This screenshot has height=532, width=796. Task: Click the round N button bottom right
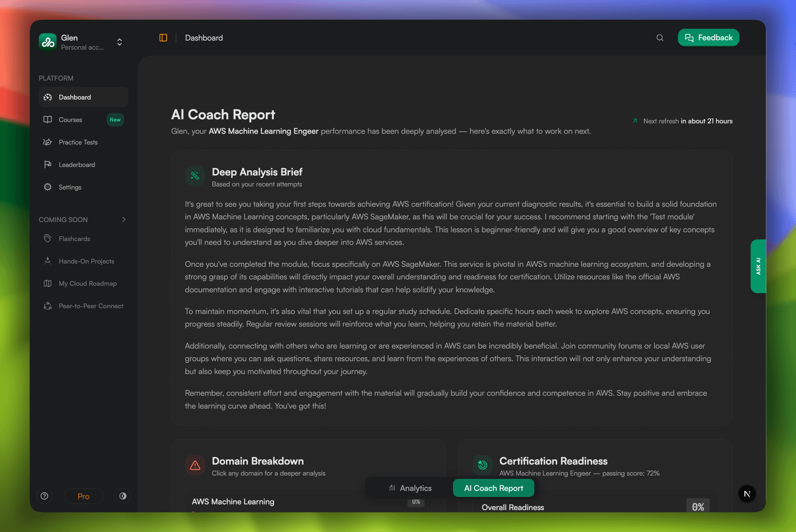[747, 494]
